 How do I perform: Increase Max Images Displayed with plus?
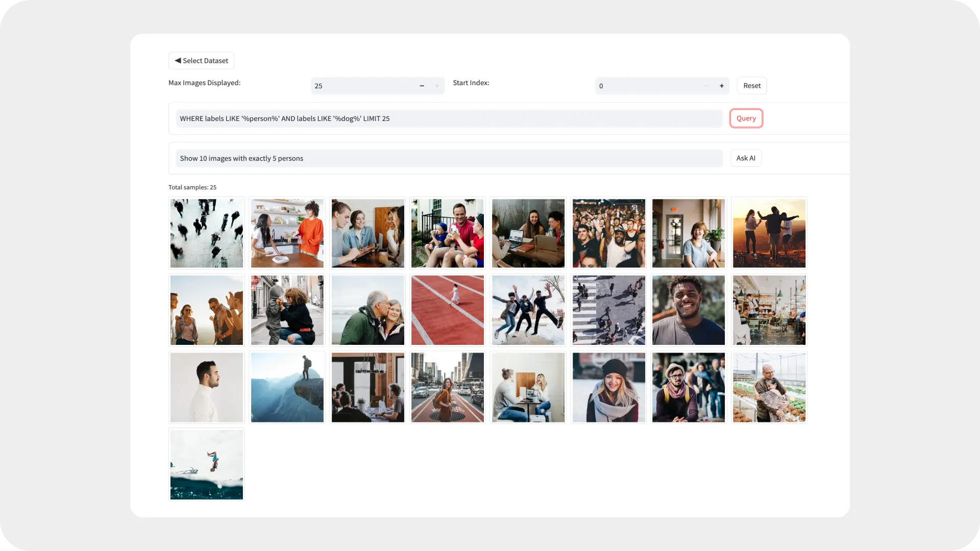pos(437,86)
